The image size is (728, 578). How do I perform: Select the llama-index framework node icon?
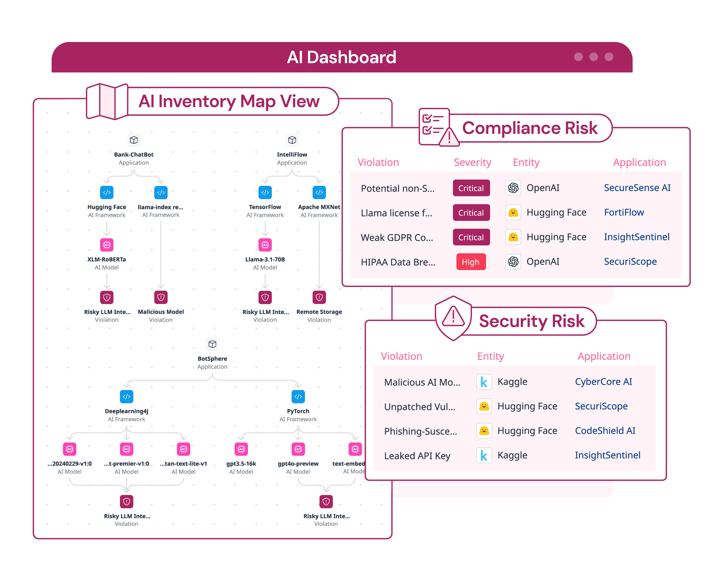[x=161, y=192]
